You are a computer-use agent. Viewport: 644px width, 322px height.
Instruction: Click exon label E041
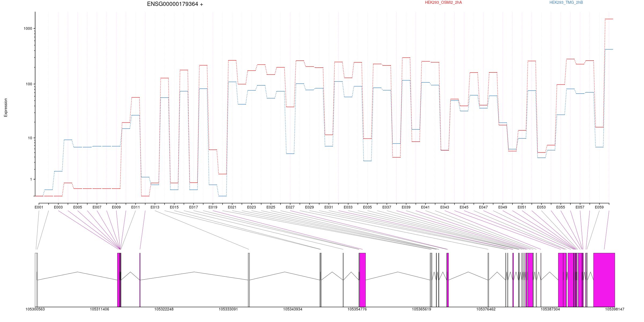(x=425, y=207)
